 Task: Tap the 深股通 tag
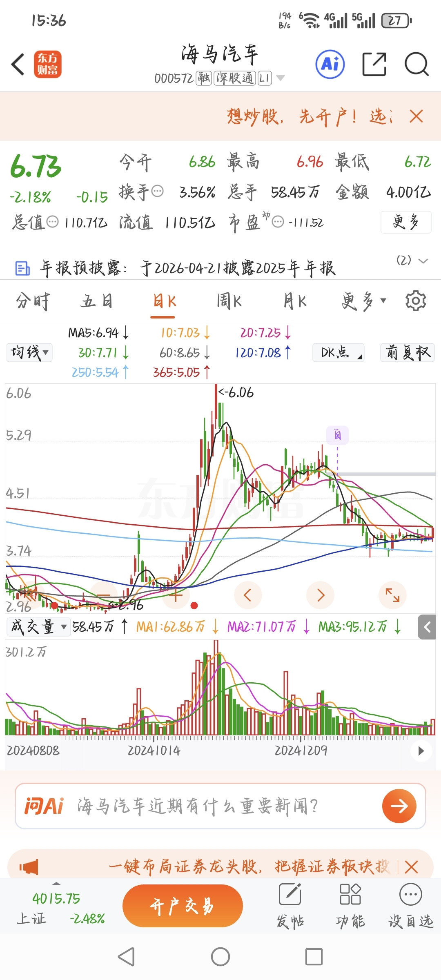[235, 78]
